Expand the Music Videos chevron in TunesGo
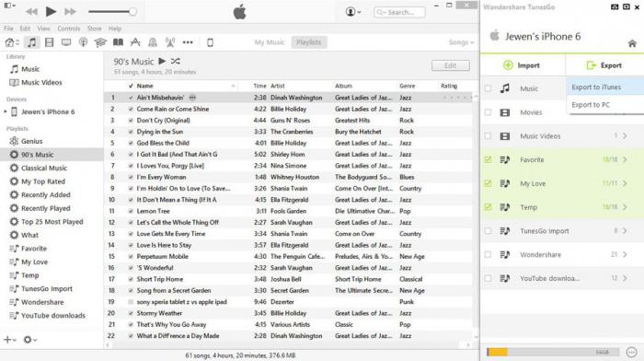Screen dimensions: 644x361 (625, 136)
